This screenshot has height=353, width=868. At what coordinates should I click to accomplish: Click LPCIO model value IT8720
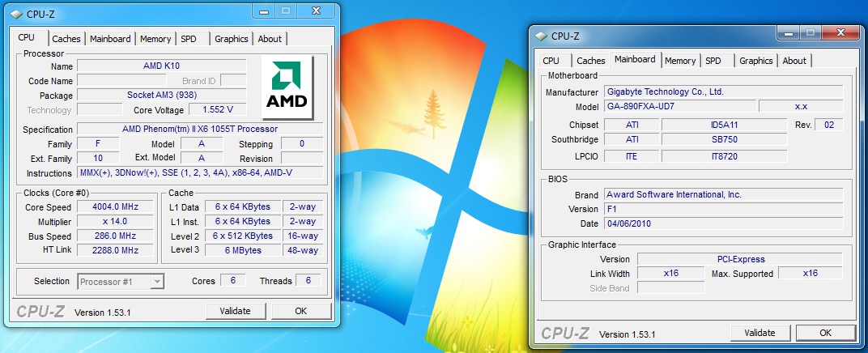tap(724, 156)
